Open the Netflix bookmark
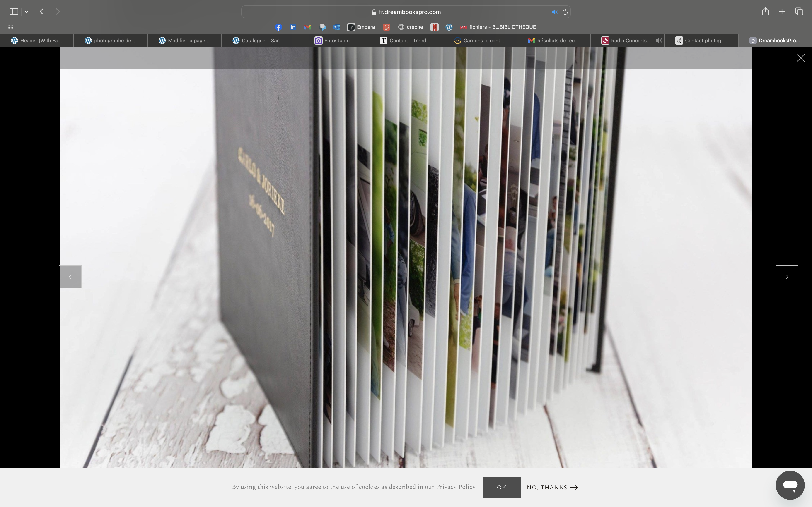The width and height of the screenshot is (812, 507). 434,27
